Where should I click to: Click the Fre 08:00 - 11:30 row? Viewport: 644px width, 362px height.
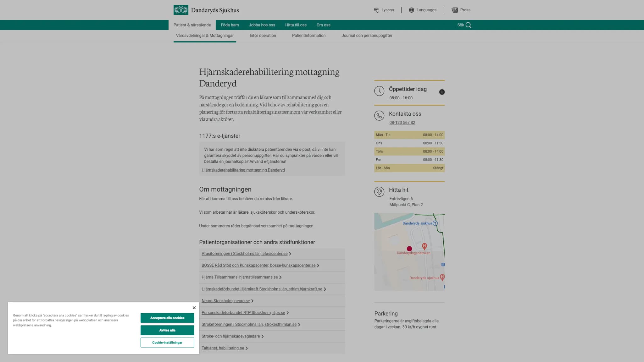coord(409,160)
